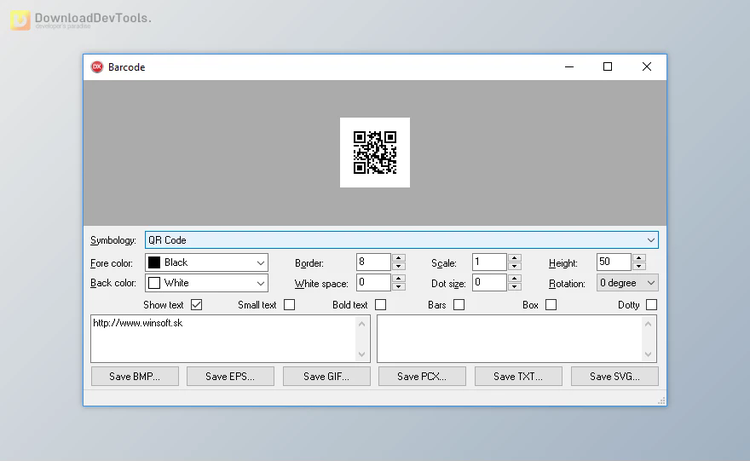Open the Fore color dropdown
This screenshot has height=461, width=750.
point(207,263)
